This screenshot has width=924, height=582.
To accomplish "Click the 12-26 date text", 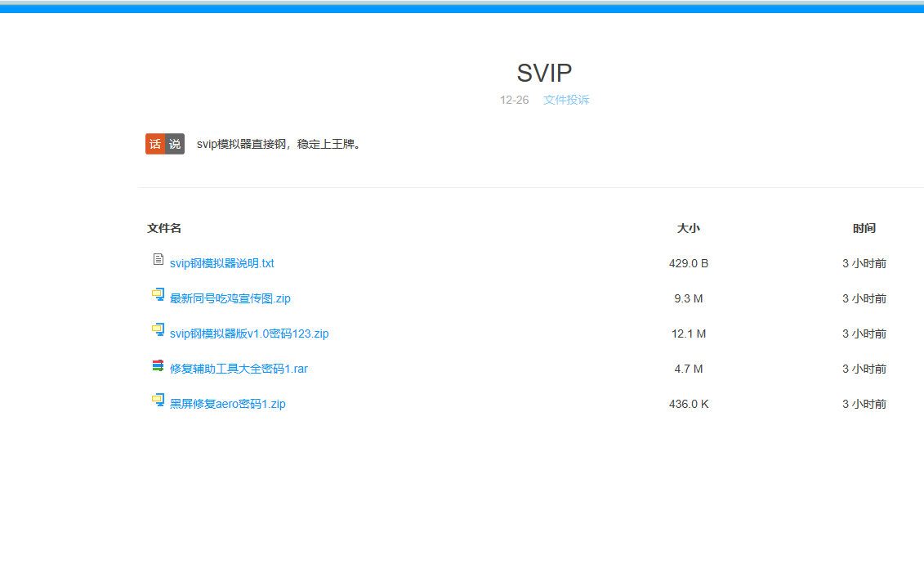I will coord(514,100).
